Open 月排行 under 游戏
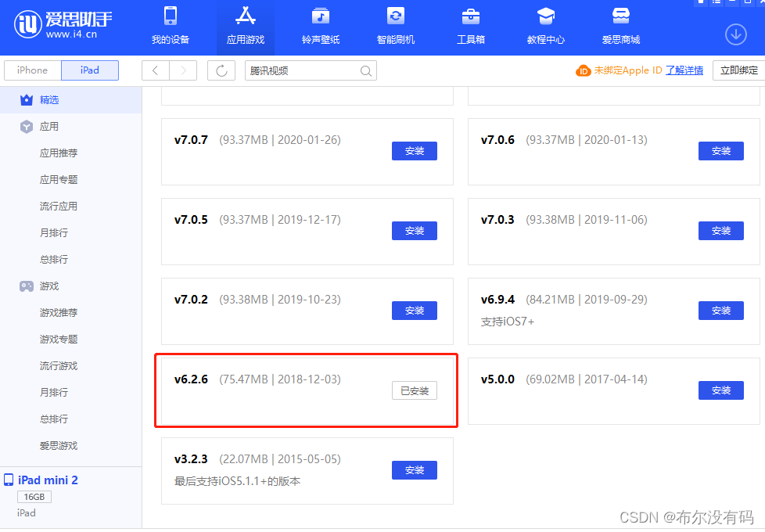Image resolution: width=765 pixels, height=532 pixels. pyautogui.click(x=54, y=393)
